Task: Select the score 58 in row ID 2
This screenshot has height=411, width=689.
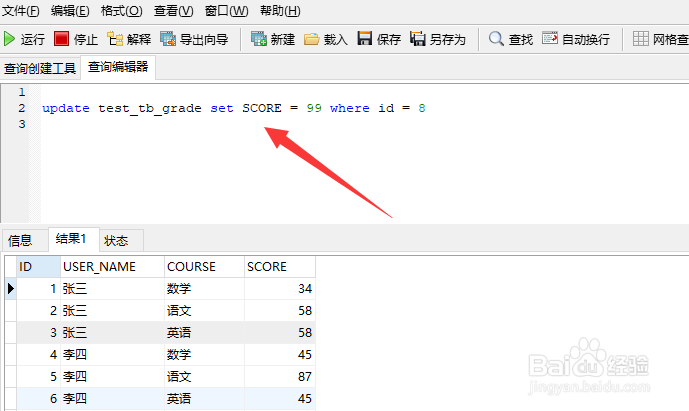Action: click(280, 310)
